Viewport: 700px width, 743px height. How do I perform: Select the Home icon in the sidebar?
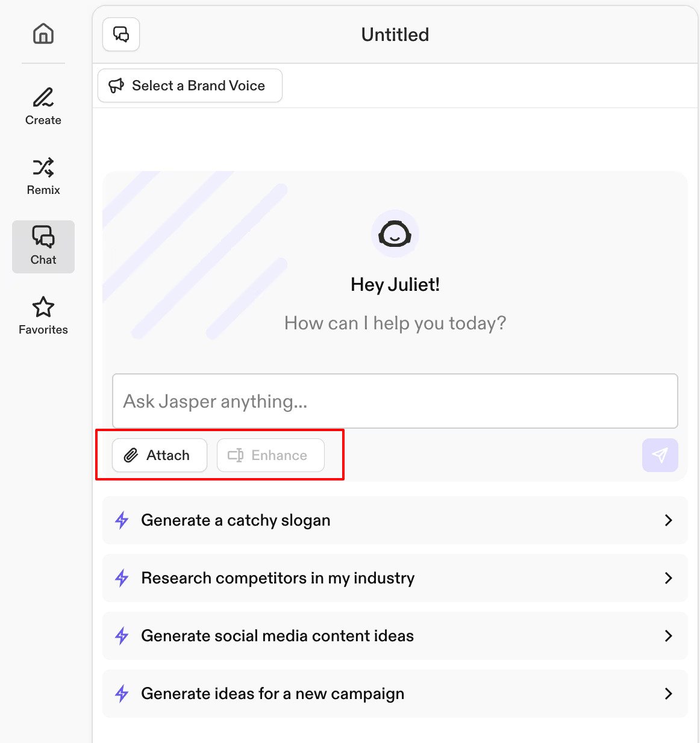(43, 34)
